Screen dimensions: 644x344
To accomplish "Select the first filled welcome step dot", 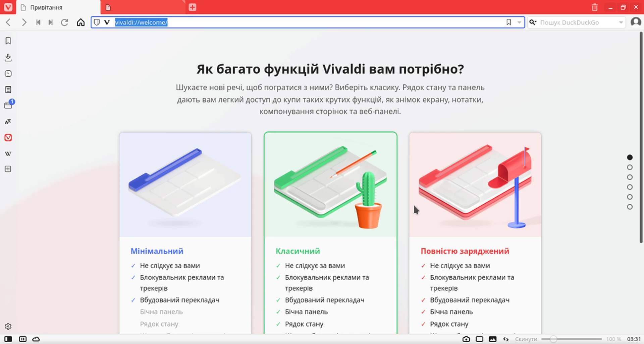I will tap(630, 157).
